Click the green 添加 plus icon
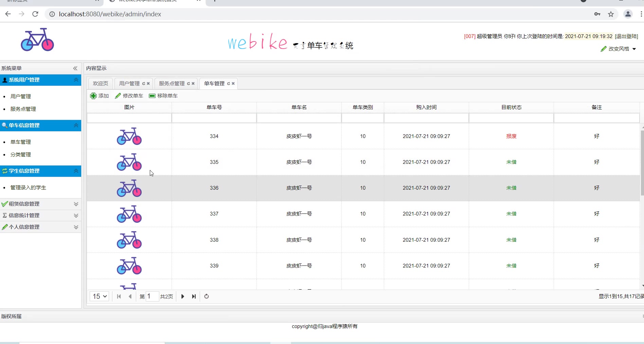The height and width of the screenshot is (344, 644). (93, 96)
